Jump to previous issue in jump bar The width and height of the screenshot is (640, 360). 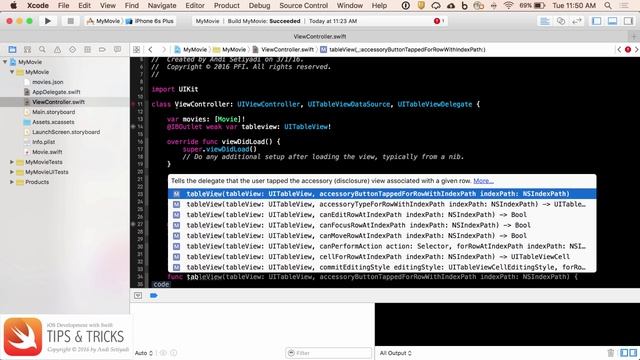point(619,49)
